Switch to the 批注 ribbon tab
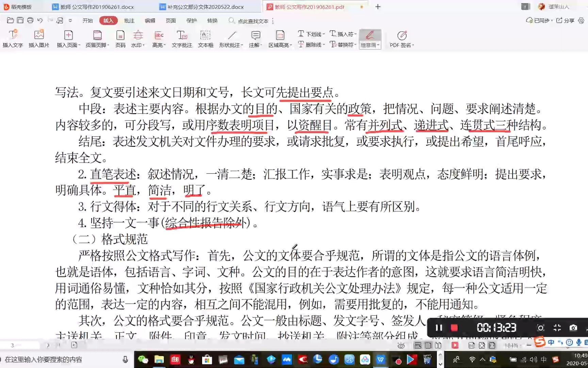 pyautogui.click(x=129, y=20)
